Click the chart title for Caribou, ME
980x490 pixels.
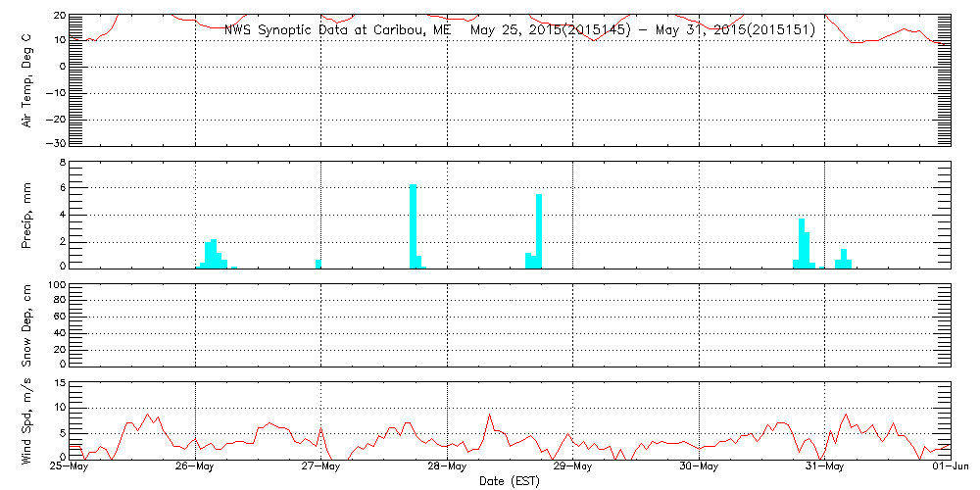tap(519, 29)
